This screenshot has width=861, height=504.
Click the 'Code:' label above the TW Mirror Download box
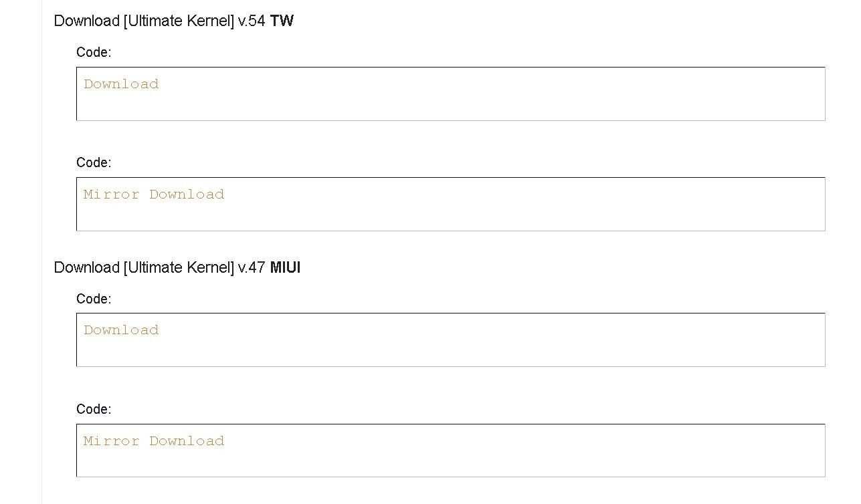pyautogui.click(x=94, y=162)
